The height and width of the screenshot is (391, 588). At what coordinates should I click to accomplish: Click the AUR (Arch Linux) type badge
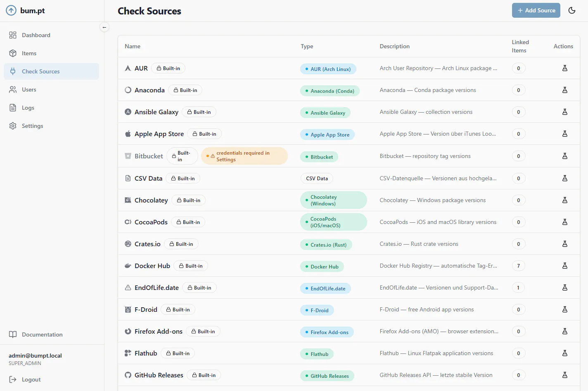point(328,69)
